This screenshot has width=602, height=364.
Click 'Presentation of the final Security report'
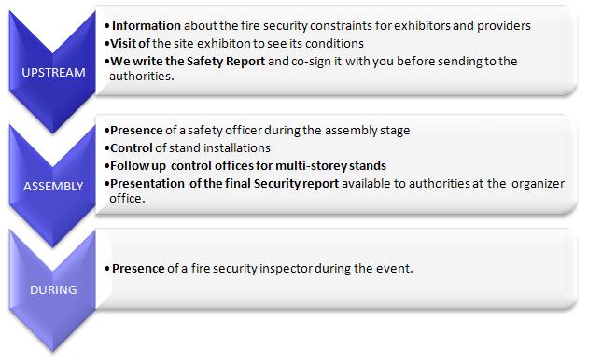point(225,184)
